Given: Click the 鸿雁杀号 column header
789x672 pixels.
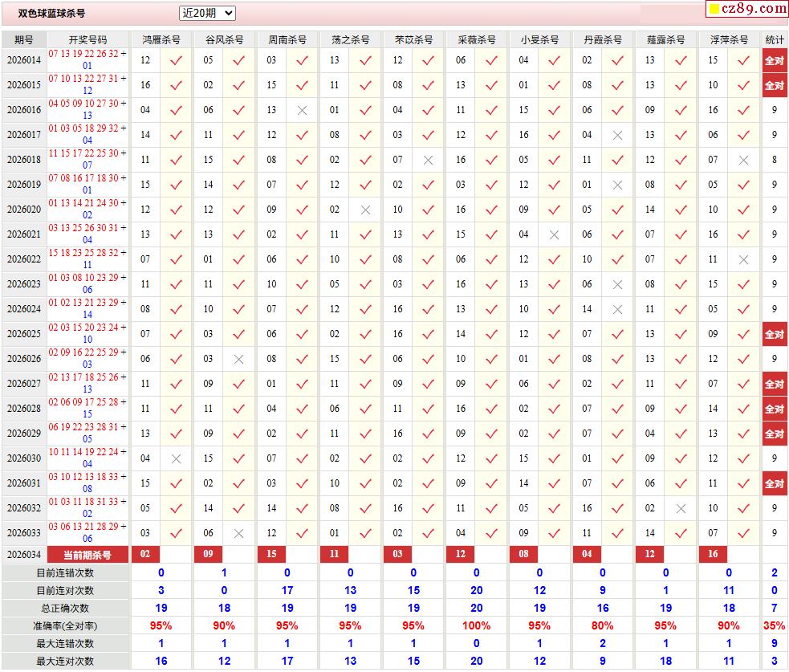Looking at the screenshot, I should [x=161, y=39].
